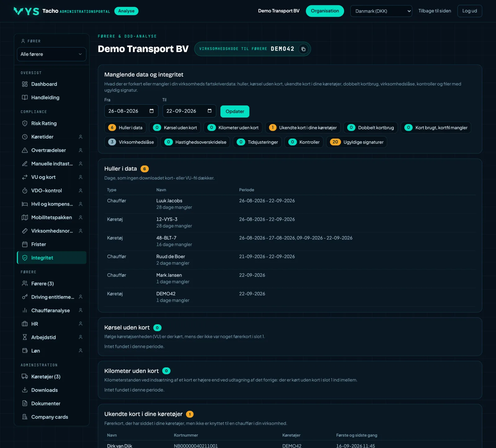
Task: Click the Manuelle indtastninger pencil icon
Action: click(25, 164)
